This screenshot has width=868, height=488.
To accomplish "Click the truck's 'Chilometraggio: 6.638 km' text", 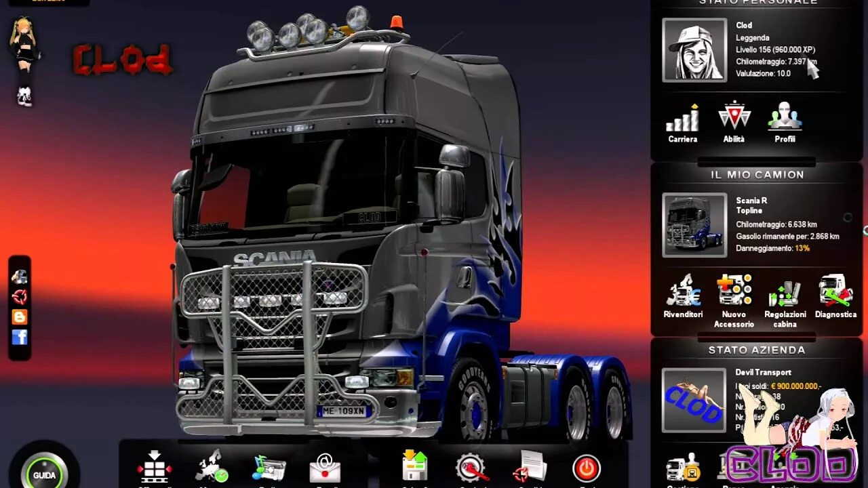I will tap(776, 224).
